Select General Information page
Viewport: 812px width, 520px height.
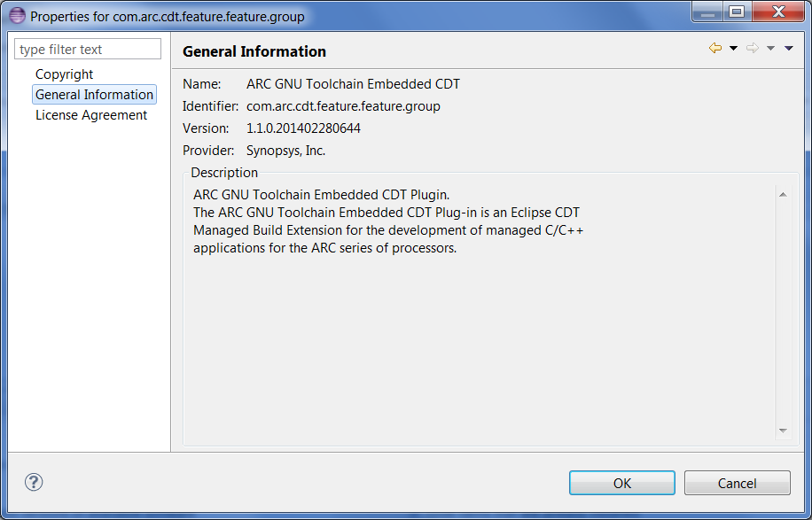94,95
